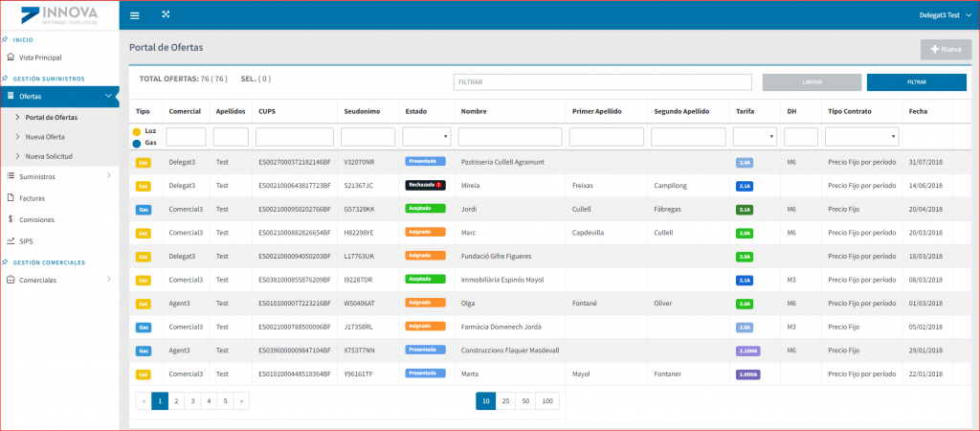Click the Suministros list icon
This screenshot has width=980, height=431.
[10, 176]
